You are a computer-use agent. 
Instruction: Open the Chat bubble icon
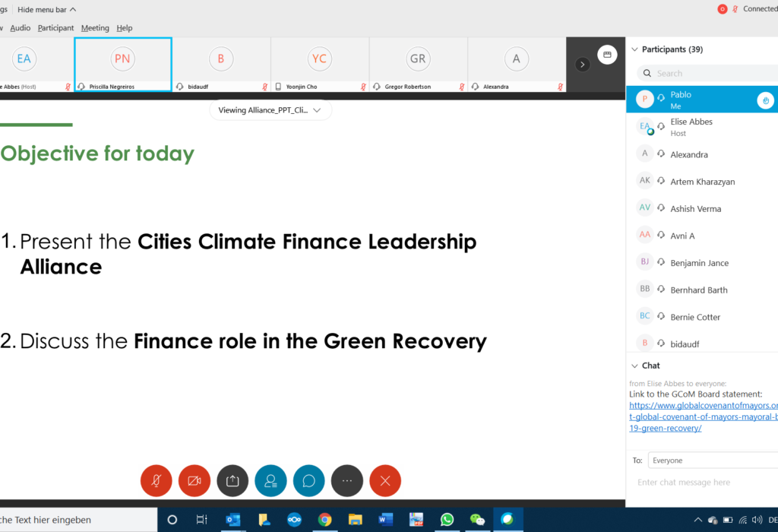(308, 480)
